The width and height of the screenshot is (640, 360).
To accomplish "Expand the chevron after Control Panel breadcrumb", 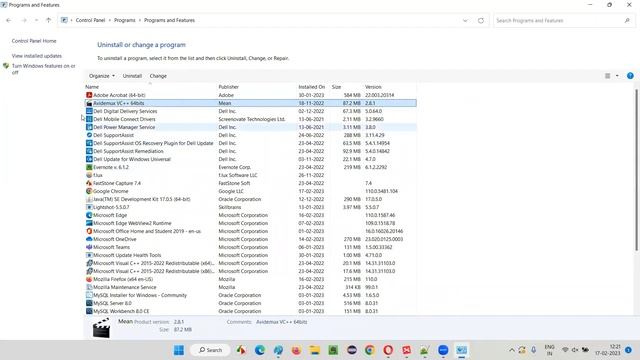I will (109, 20).
